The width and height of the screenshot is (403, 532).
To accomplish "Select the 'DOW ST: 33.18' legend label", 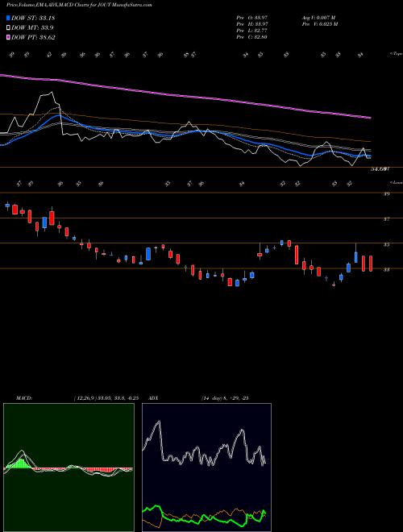I will [33, 18].
